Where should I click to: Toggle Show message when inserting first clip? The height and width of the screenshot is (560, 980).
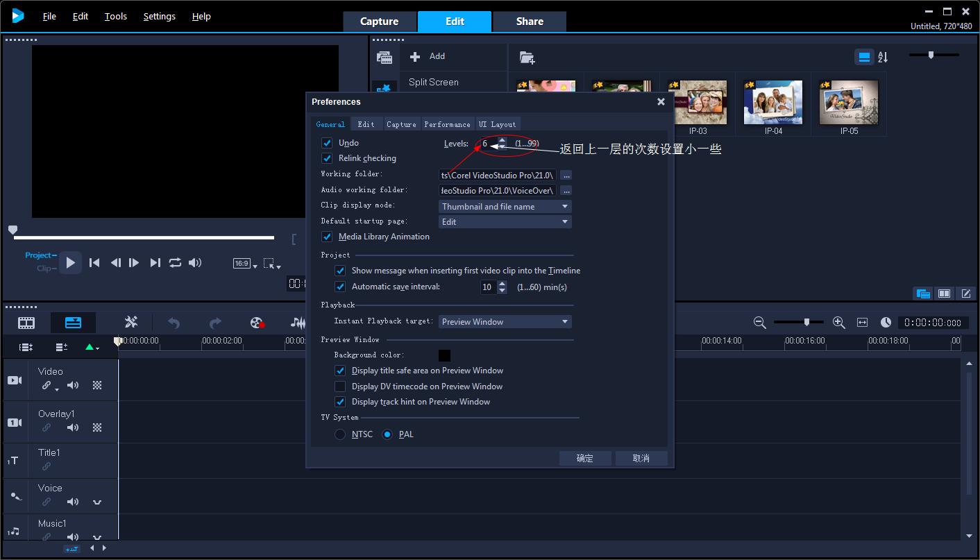340,271
